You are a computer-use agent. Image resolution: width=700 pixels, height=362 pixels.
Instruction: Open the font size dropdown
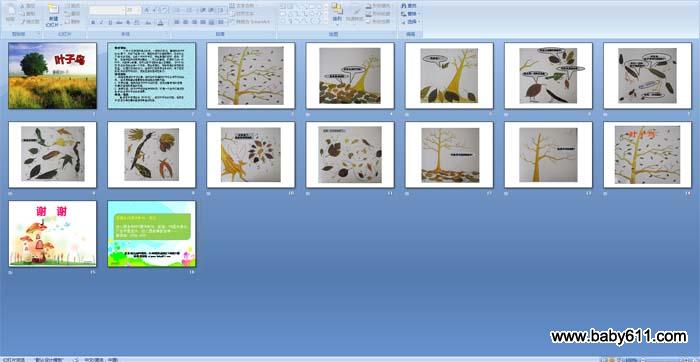pyautogui.click(x=133, y=9)
